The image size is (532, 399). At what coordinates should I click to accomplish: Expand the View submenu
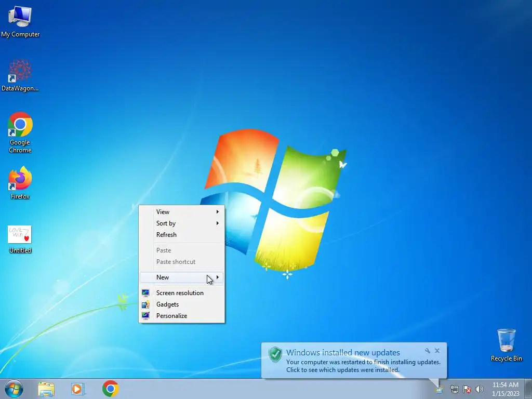click(181, 212)
